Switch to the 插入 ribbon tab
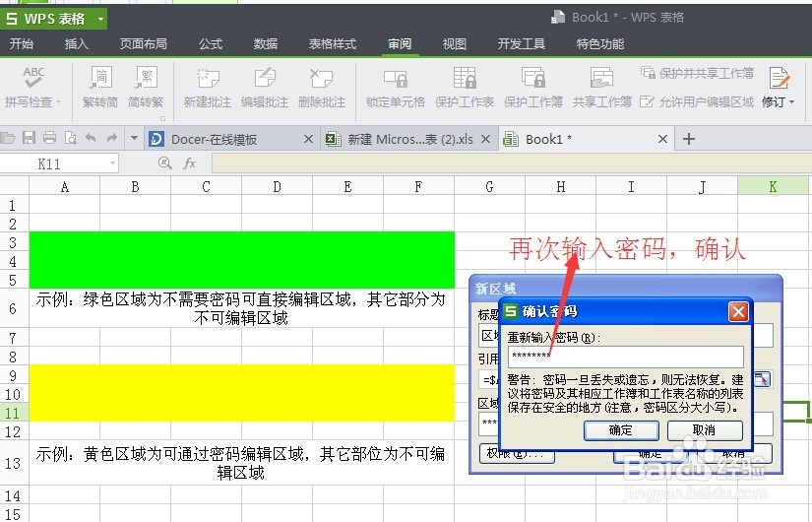This screenshot has width=812, height=522. 76,44
